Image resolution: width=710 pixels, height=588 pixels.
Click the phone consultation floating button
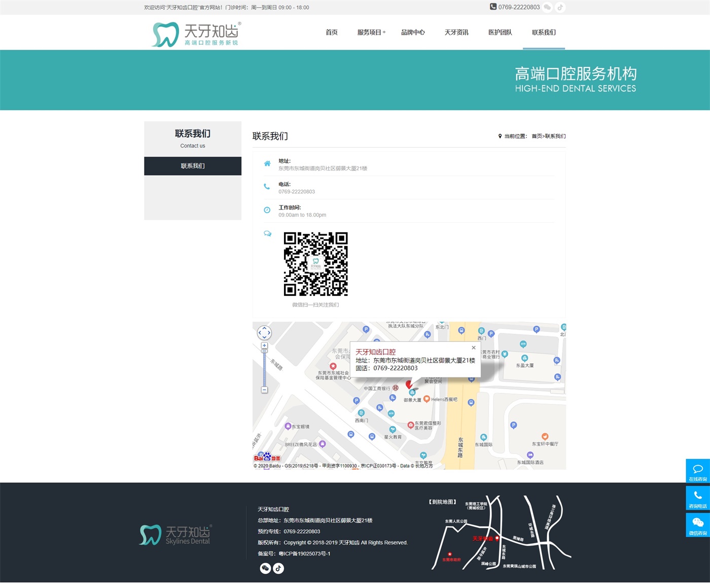coord(698,498)
